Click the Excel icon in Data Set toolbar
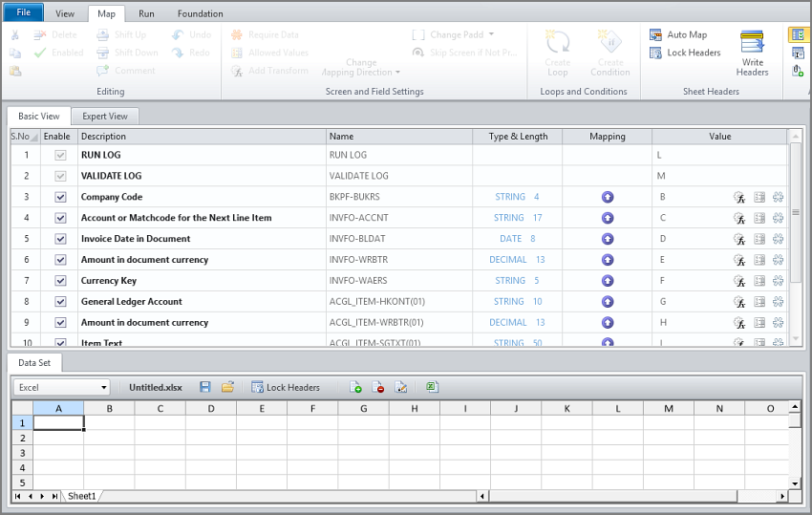Screen dimensions: 812x515 click(x=432, y=387)
